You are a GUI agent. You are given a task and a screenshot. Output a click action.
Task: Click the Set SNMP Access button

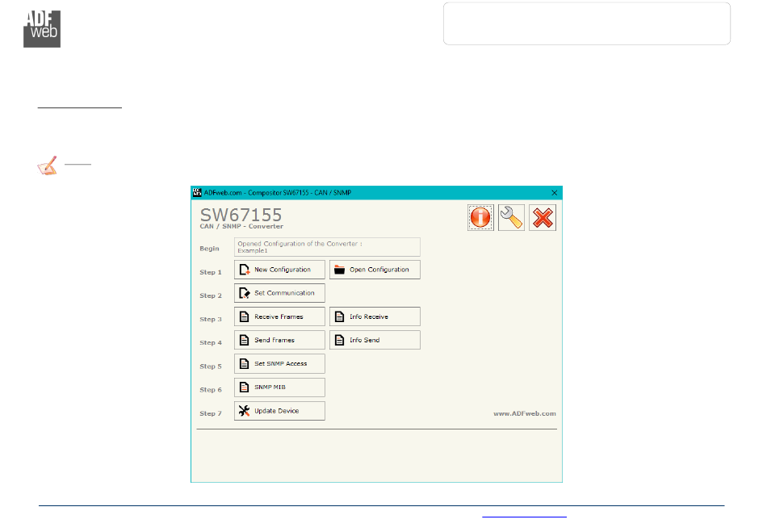coord(279,363)
